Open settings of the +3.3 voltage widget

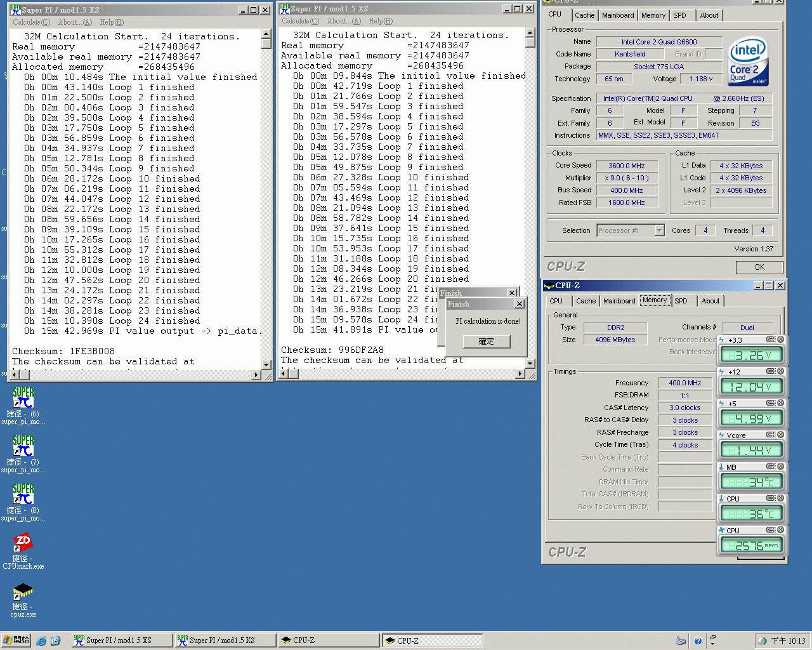(771, 340)
